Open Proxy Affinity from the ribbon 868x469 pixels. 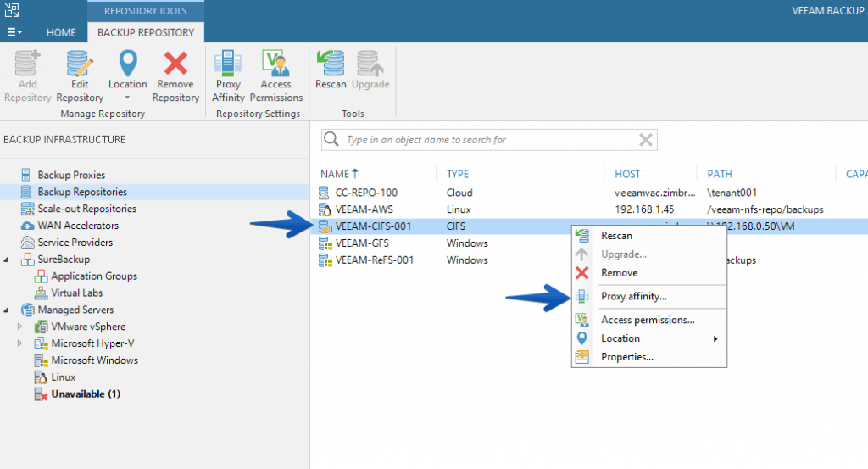228,75
